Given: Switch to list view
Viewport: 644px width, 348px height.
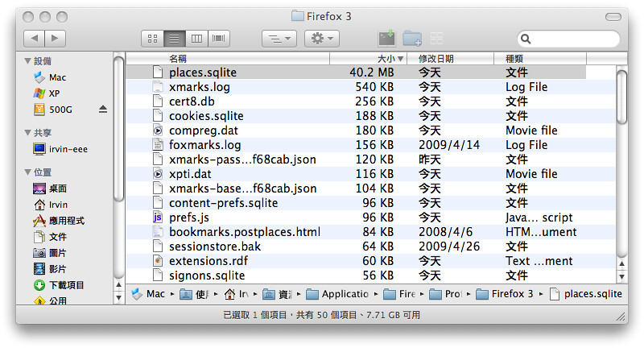Looking at the screenshot, I should (x=174, y=39).
